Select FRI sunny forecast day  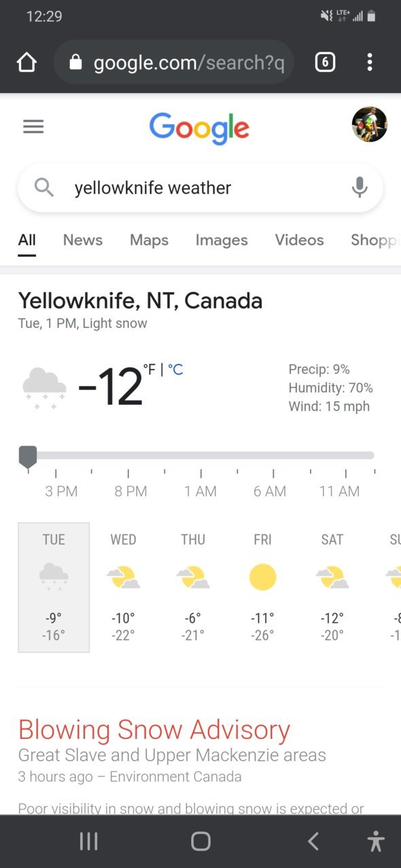(262, 587)
